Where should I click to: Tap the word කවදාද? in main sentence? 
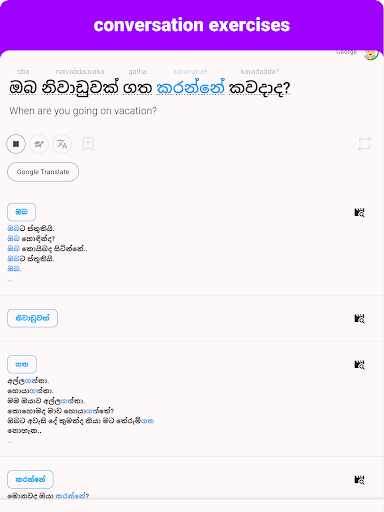point(259,88)
